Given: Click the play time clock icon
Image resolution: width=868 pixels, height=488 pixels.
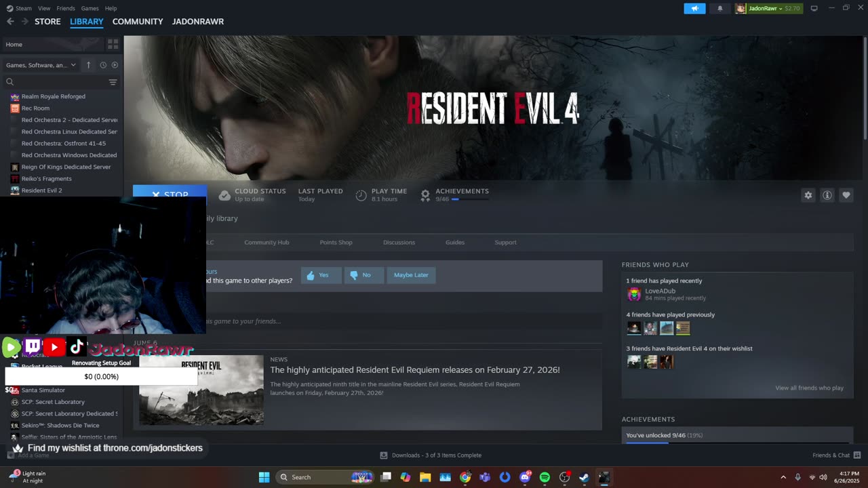Looking at the screenshot, I should pyautogui.click(x=361, y=195).
